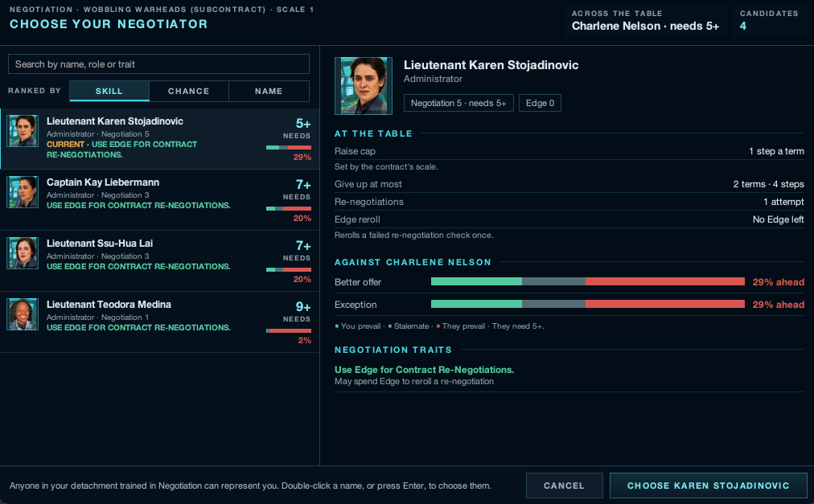Click the large portrait in the detail panel
This screenshot has width=814, height=504.
tap(364, 86)
